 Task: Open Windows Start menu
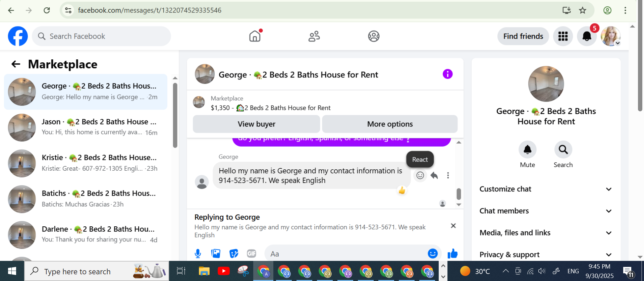pyautogui.click(x=12, y=271)
